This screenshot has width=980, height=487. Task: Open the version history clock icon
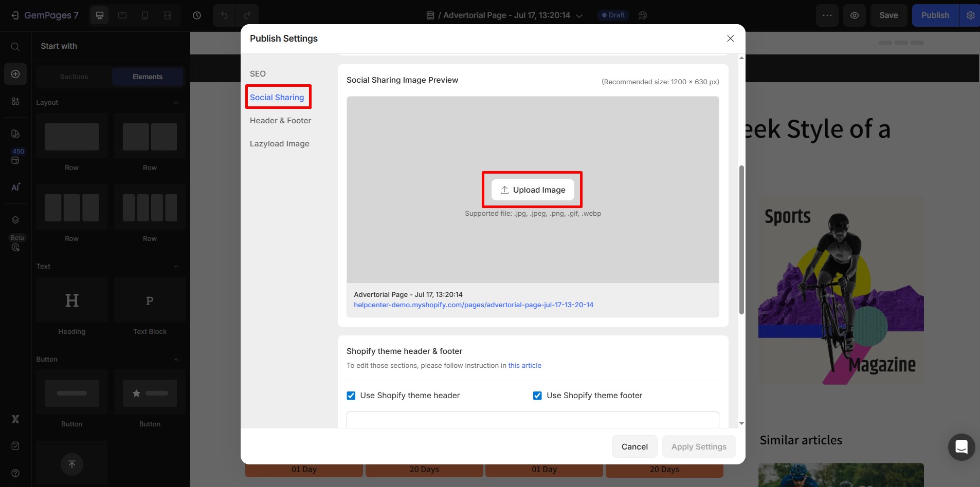pos(196,15)
